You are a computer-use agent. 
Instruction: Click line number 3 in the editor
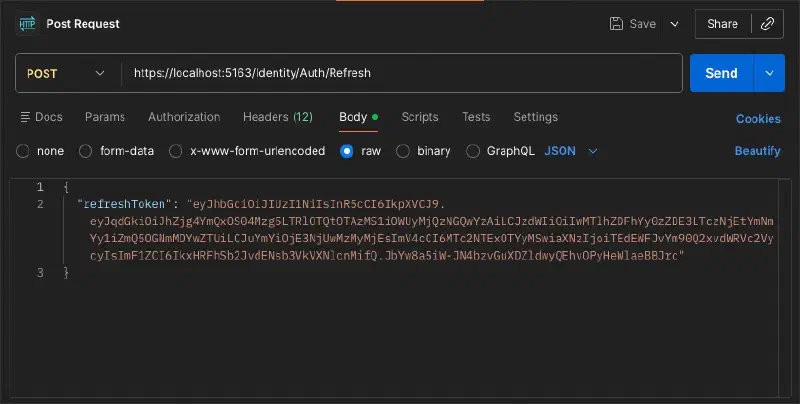[40, 273]
